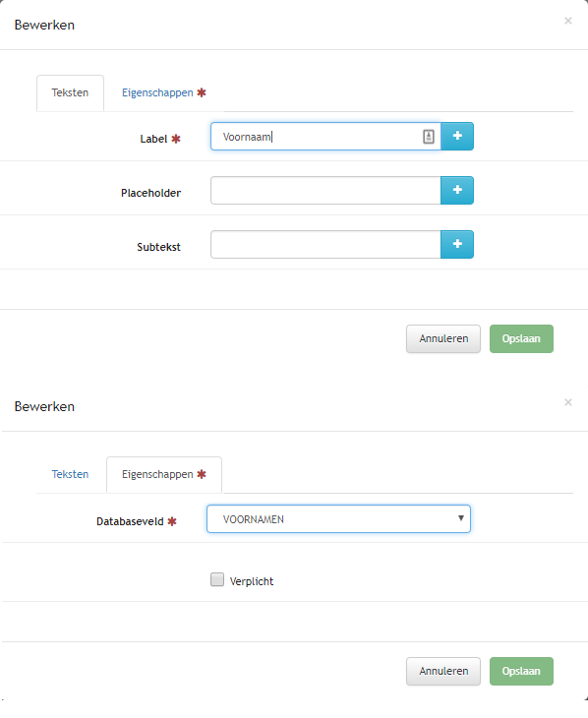
Task: Switch to the Eigenschappen tab above the Label field
Action: coord(163,93)
